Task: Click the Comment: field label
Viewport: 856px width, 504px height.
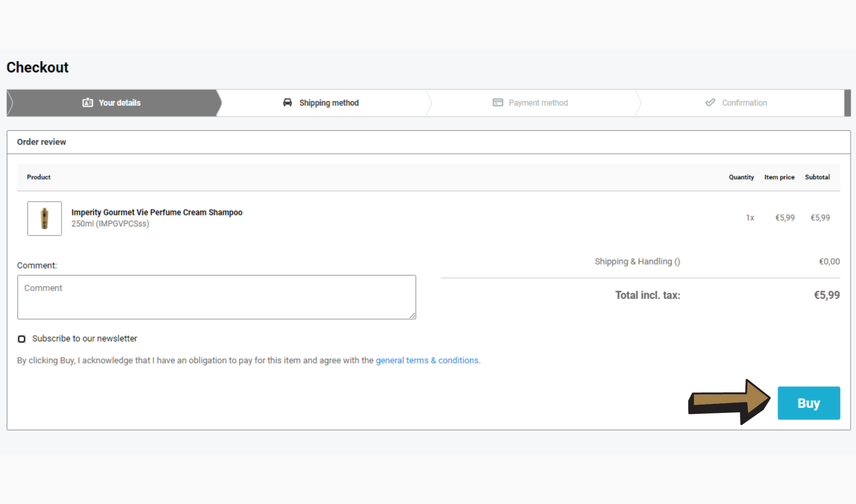Action: coord(37,266)
